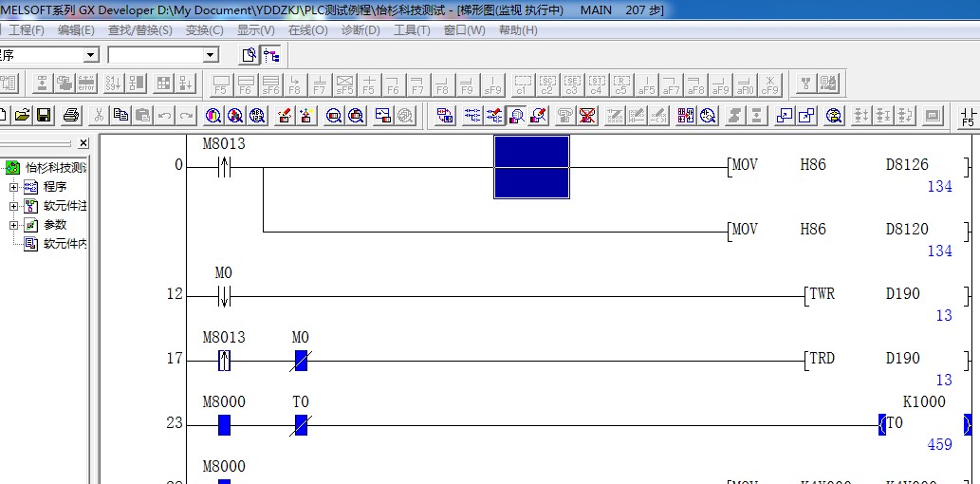Screen dimensions: 980x484
Task: Click the Find character string icon
Action: 257,115
